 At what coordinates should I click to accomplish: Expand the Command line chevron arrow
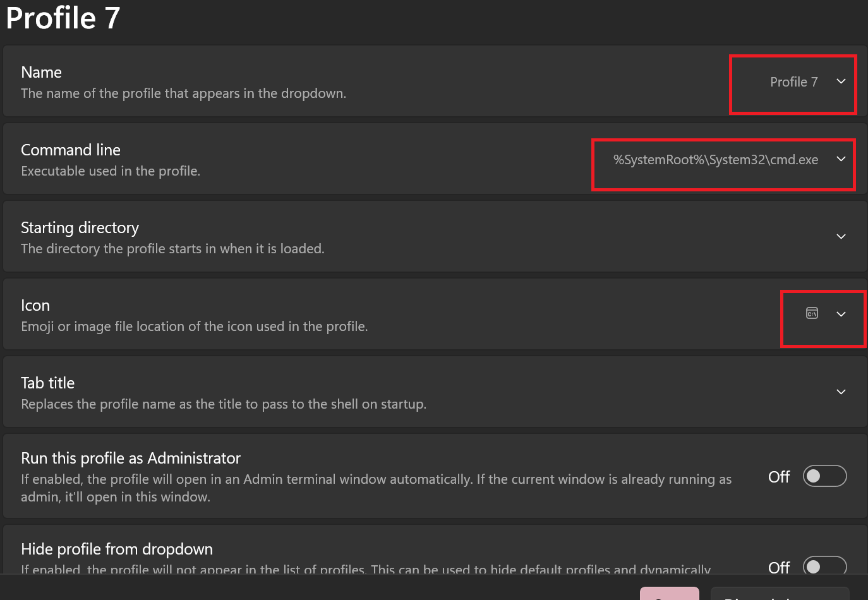pos(841,159)
